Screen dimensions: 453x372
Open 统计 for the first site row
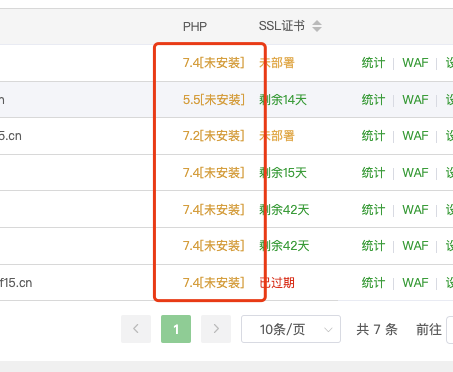pyautogui.click(x=373, y=63)
